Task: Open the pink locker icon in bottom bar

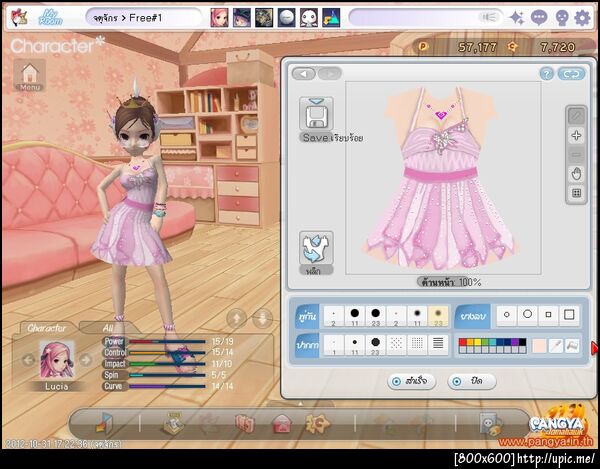Action: click(245, 424)
